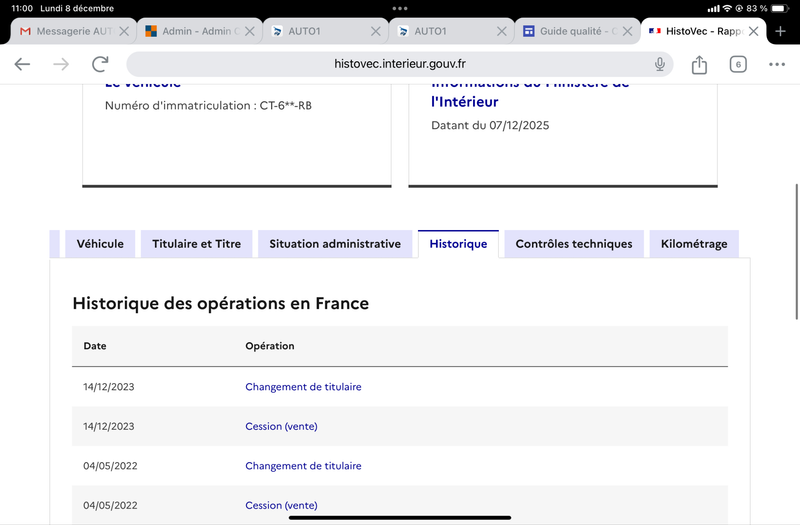
Task: Open the 14/12/2023 Cession (vente) link
Action: [x=281, y=426]
